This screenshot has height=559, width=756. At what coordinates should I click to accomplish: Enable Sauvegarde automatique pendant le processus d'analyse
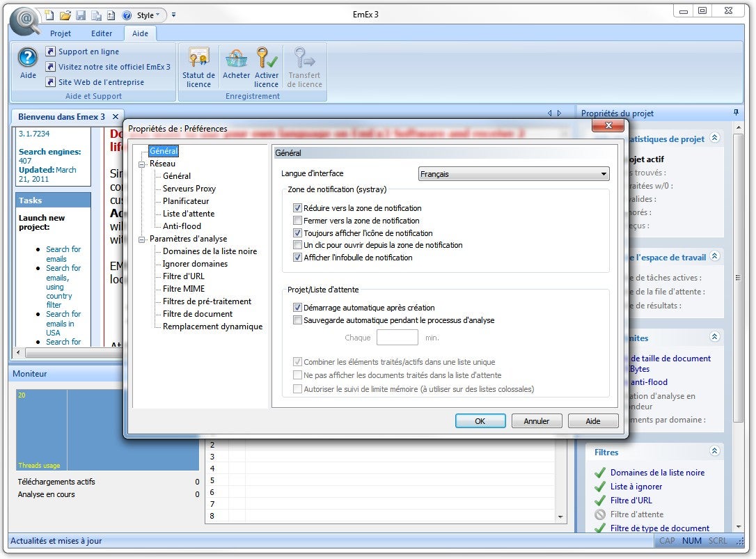click(x=297, y=320)
